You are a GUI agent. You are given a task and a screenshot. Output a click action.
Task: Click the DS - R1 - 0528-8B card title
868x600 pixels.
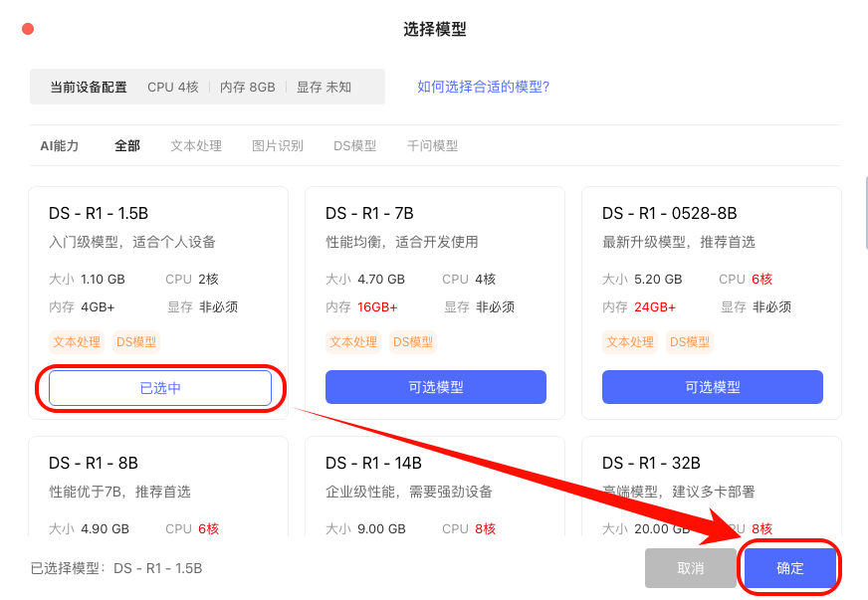[669, 213]
